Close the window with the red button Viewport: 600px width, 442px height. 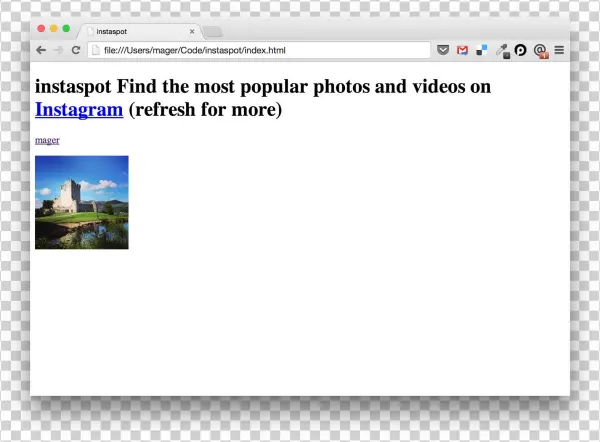[41, 29]
